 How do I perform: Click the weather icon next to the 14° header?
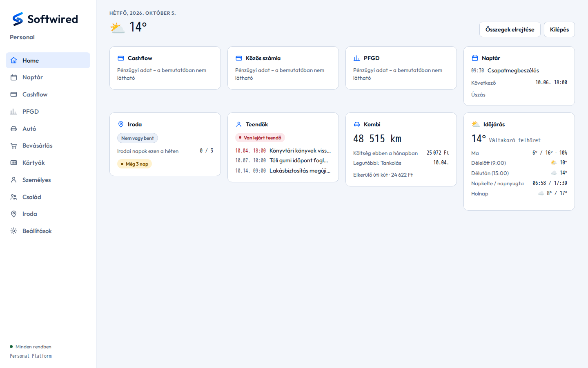click(x=118, y=28)
